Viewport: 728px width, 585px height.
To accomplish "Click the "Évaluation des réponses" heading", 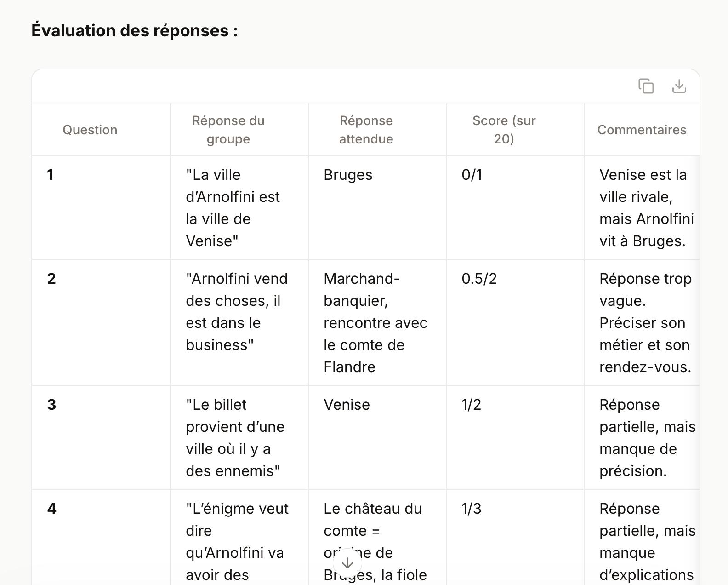I will 135,30.
